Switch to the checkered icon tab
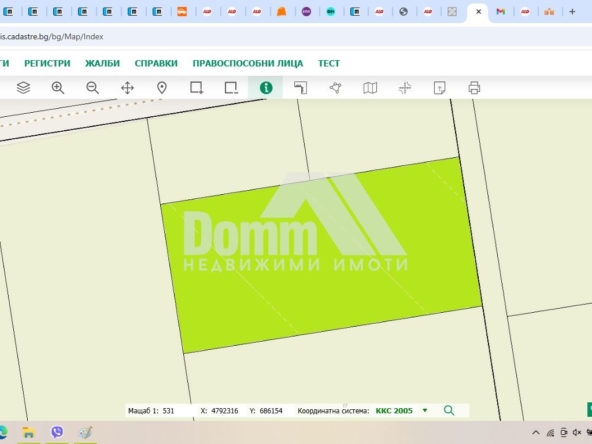Viewport: 592px width, 444px height. [452, 12]
